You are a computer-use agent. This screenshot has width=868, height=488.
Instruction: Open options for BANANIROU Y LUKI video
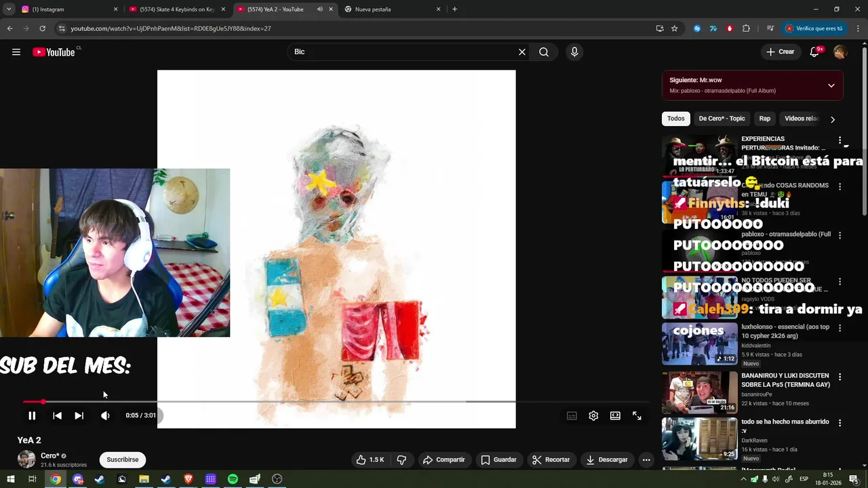840,377
